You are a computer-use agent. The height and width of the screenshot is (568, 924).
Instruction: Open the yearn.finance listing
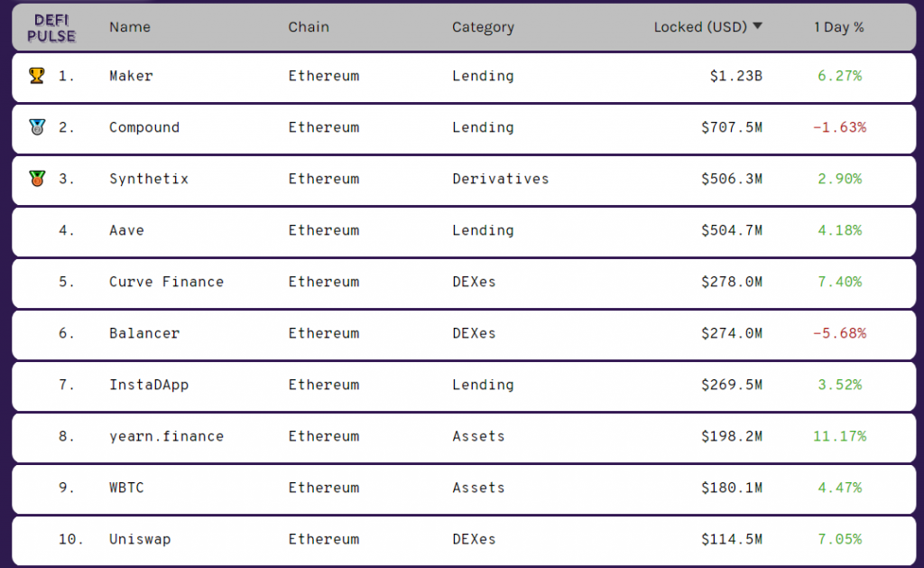(x=166, y=436)
